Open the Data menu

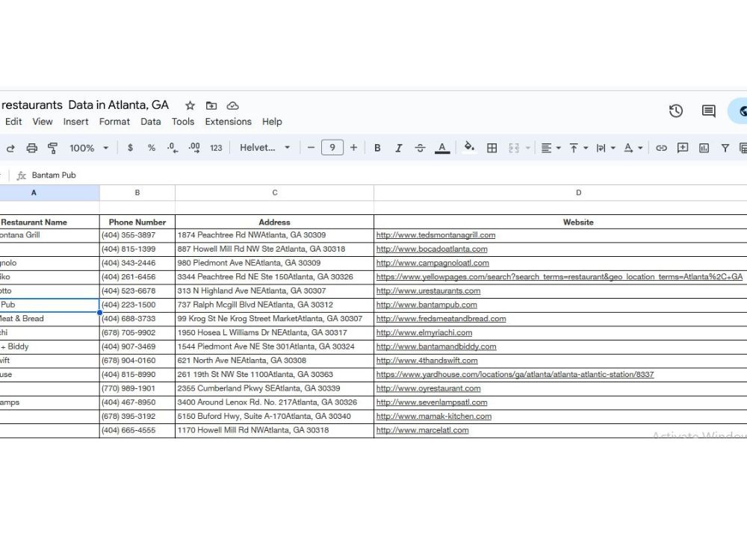(x=151, y=122)
